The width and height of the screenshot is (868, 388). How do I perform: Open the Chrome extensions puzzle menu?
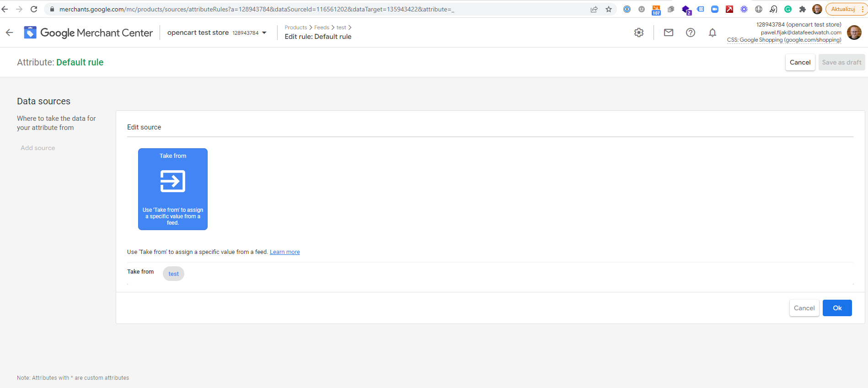[803, 9]
